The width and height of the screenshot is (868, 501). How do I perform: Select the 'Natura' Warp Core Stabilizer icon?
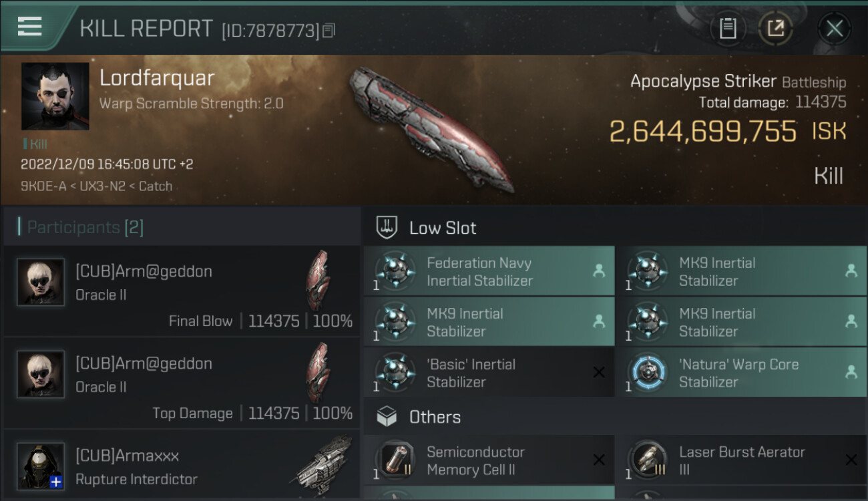click(x=648, y=373)
